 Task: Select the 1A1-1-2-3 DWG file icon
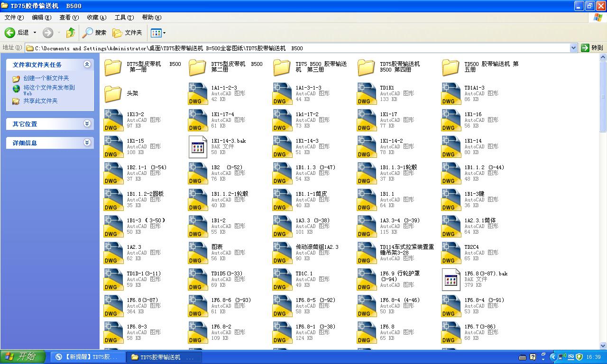pyautogui.click(x=198, y=94)
